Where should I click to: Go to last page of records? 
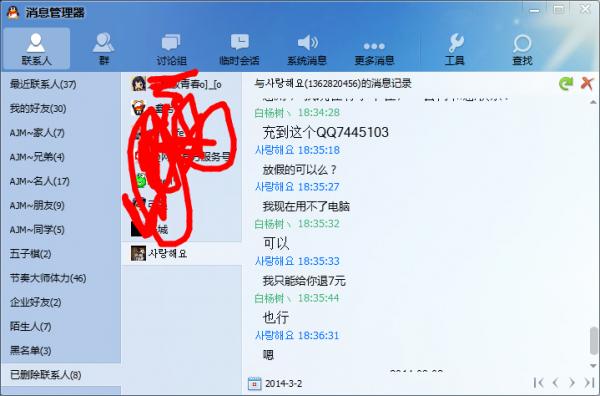click(589, 383)
